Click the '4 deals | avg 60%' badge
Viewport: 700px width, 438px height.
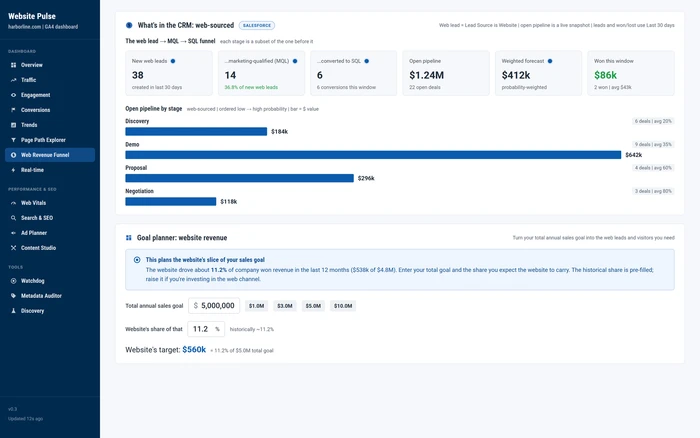[653, 168]
